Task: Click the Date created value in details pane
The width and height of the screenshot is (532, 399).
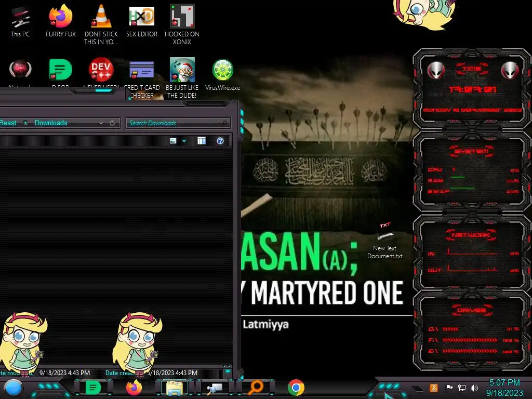Action: pos(172,373)
